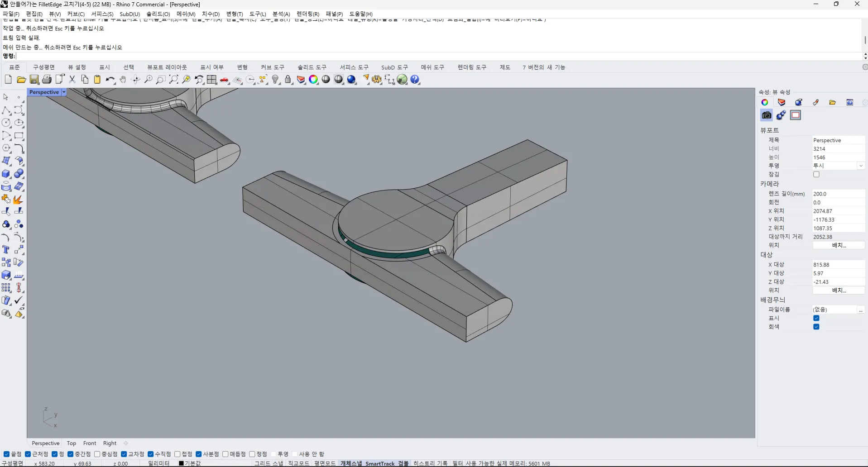This screenshot has height=467, width=868.
Task: Select the Text object T tool
Action: [6, 250]
